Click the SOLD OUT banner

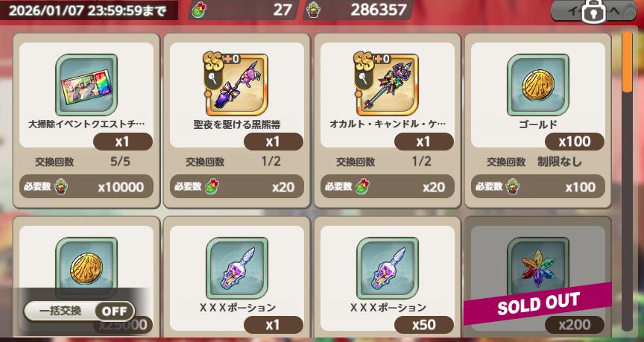click(x=538, y=303)
